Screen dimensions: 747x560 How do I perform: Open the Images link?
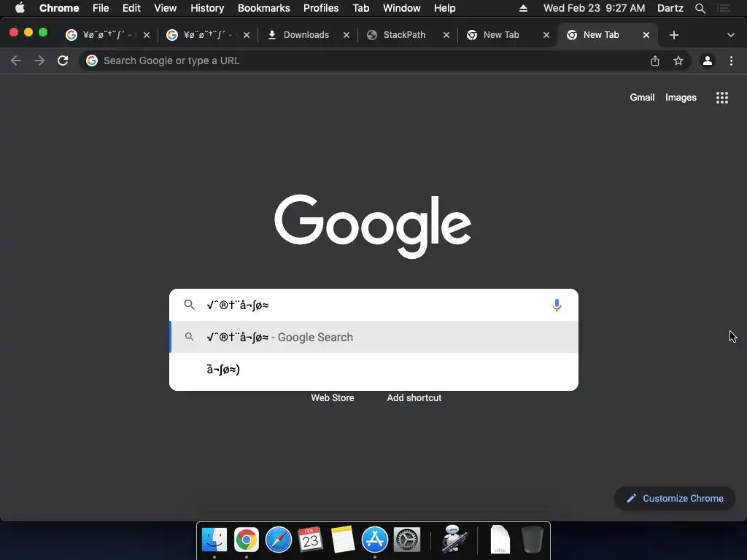point(681,97)
